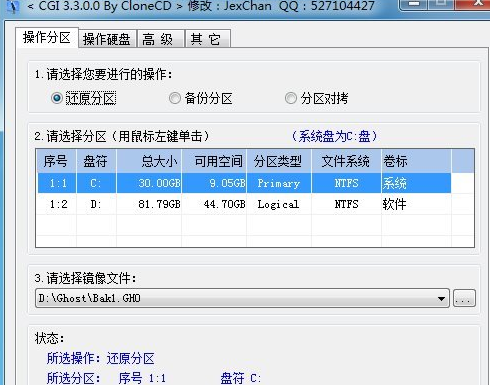Expand the image file path dropdown arrow
This screenshot has height=385, width=490.
[441, 298]
